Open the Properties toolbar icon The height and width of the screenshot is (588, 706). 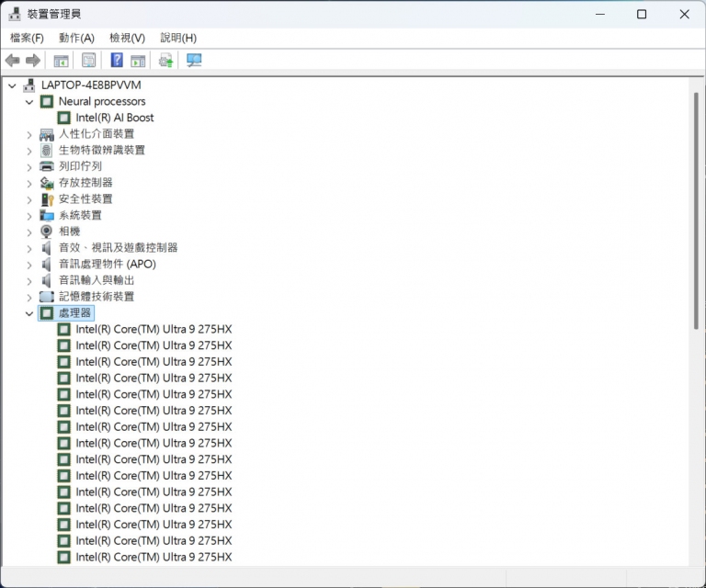(x=88, y=61)
